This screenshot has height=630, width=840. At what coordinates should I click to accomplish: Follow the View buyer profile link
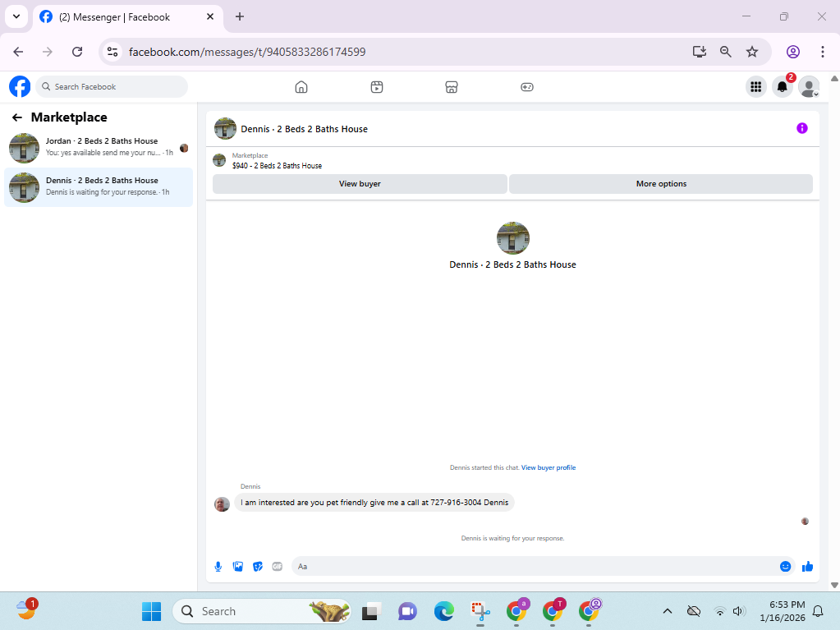point(549,467)
